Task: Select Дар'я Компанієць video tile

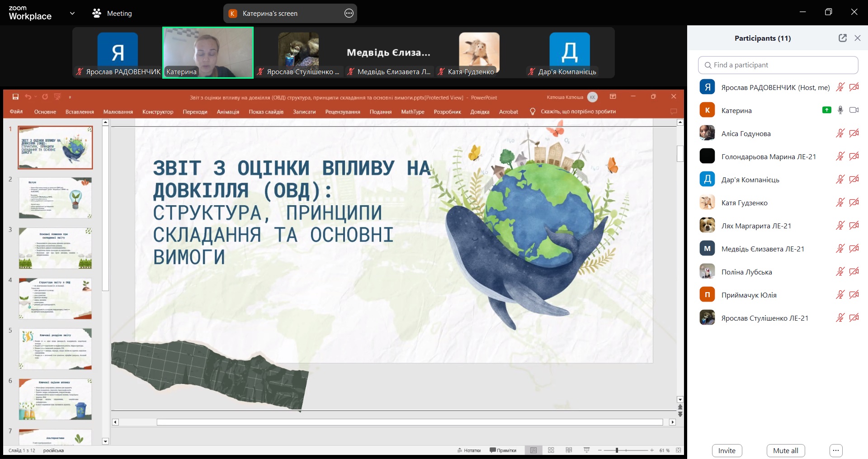Action: (x=570, y=52)
